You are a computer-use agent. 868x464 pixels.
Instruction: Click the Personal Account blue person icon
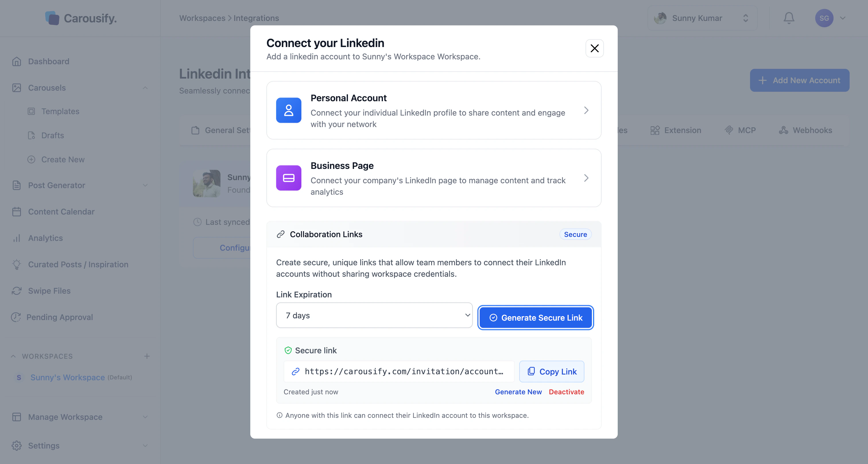coord(288,110)
